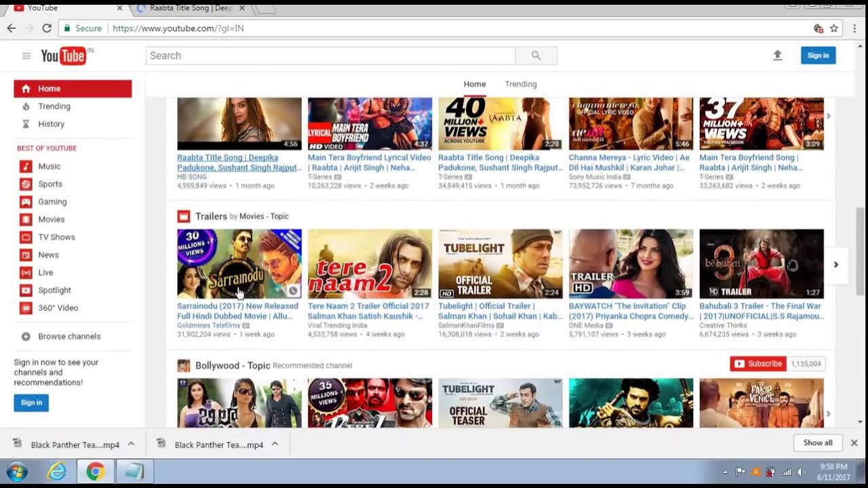Show next videos in top Raabta row
The height and width of the screenshot is (488, 868).
(829, 117)
